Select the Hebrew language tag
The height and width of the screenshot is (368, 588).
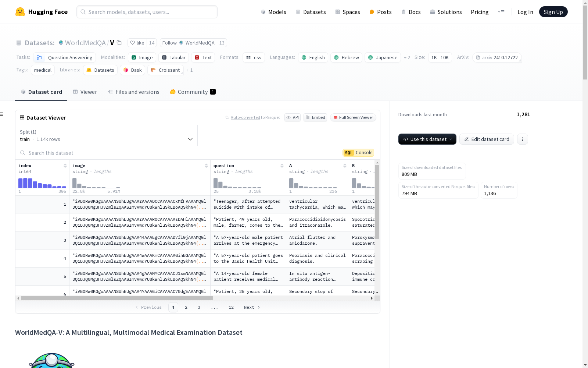point(346,57)
